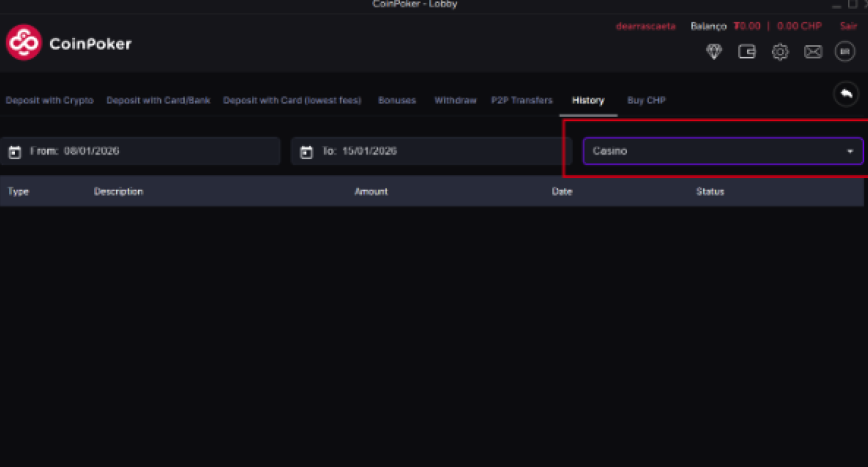Click the circular back arrow button
The height and width of the screenshot is (467, 868).
(846, 93)
